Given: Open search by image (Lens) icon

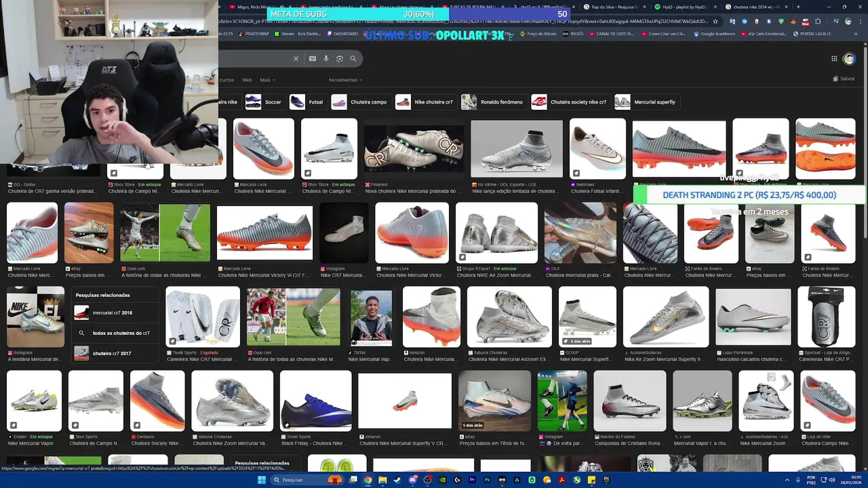Looking at the screenshot, I should coord(340,59).
